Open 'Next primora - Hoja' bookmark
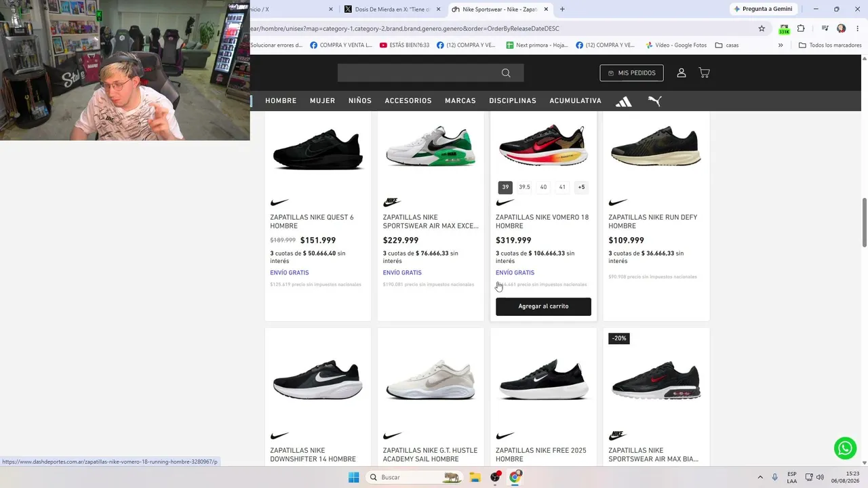Screen dimensions: 868x488 coord(537,45)
